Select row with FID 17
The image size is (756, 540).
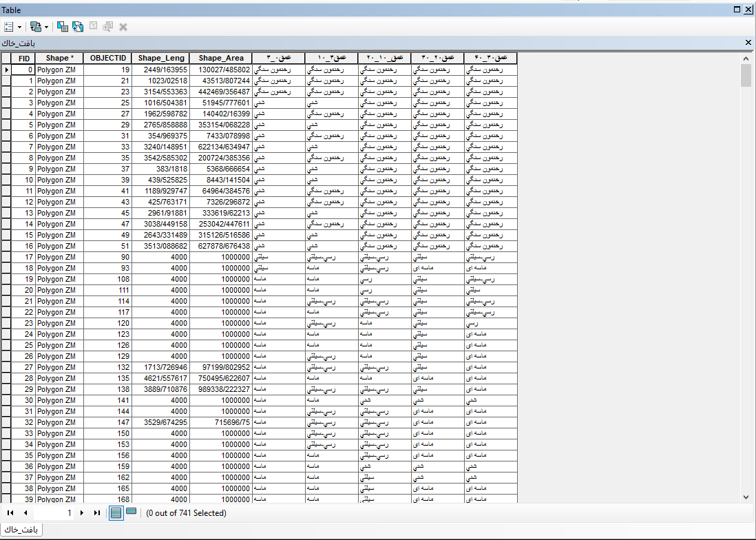tap(6, 257)
